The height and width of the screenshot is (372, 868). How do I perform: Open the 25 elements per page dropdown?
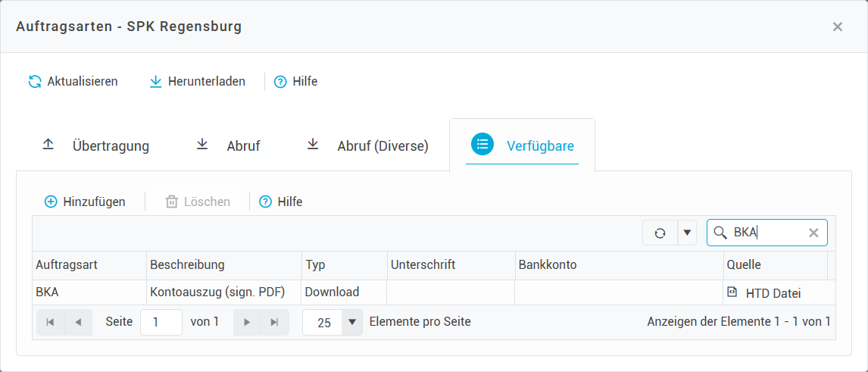click(x=351, y=322)
